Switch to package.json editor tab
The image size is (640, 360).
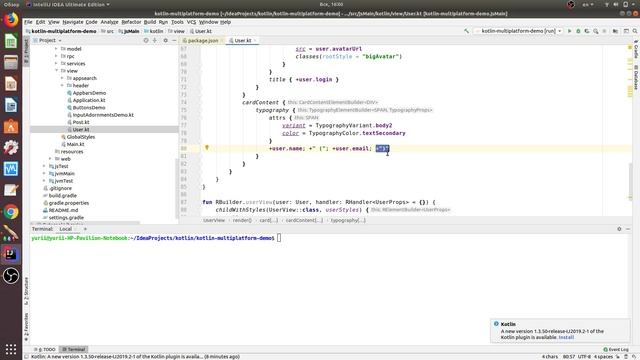point(203,40)
